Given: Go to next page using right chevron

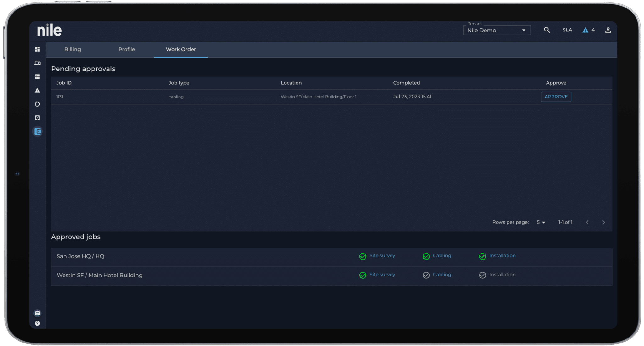Looking at the screenshot, I should 603,222.
